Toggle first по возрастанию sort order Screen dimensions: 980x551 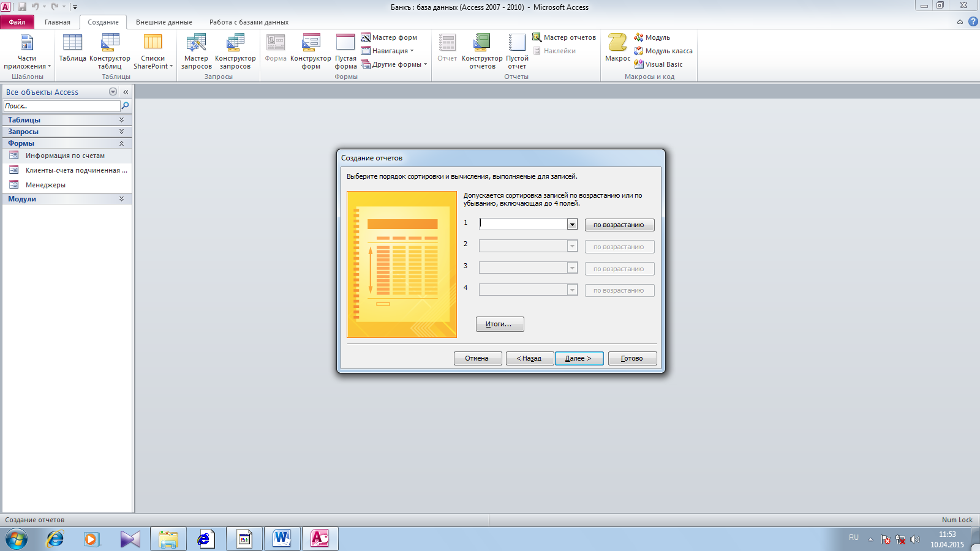619,225
